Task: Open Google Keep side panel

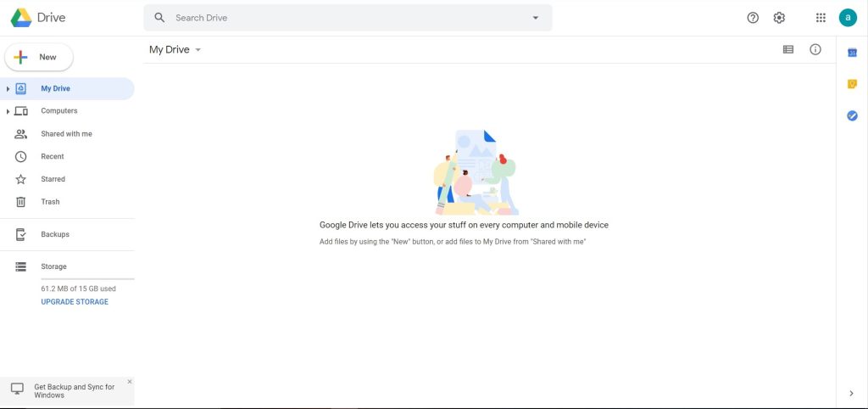Action: click(852, 84)
